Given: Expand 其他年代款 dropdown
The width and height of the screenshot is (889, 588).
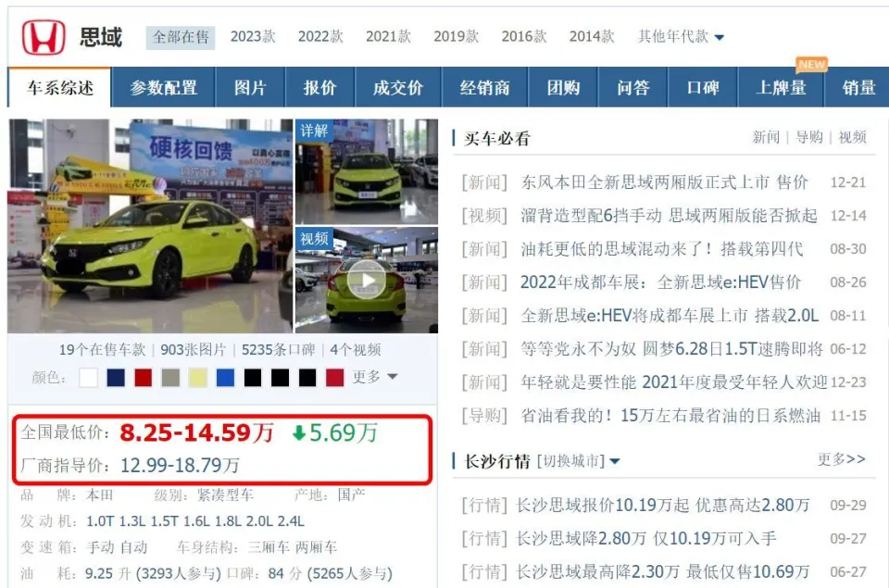Looking at the screenshot, I should coord(681,37).
